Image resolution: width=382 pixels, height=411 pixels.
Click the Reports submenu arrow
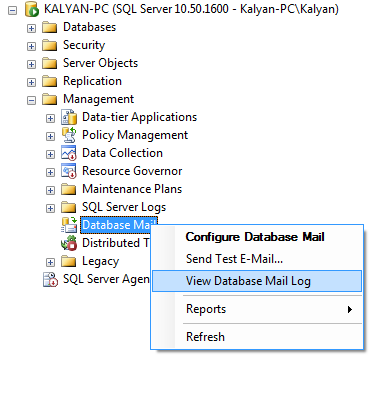pyautogui.click(x=350, y=310)
